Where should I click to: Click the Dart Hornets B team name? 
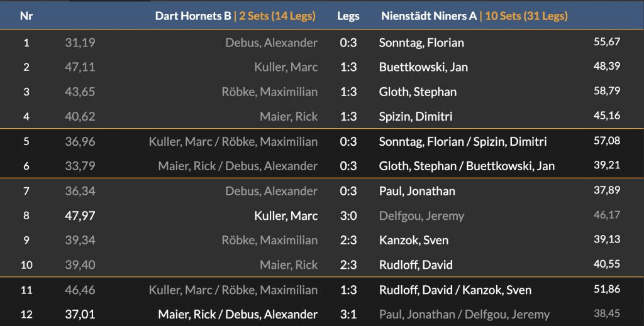193,16
